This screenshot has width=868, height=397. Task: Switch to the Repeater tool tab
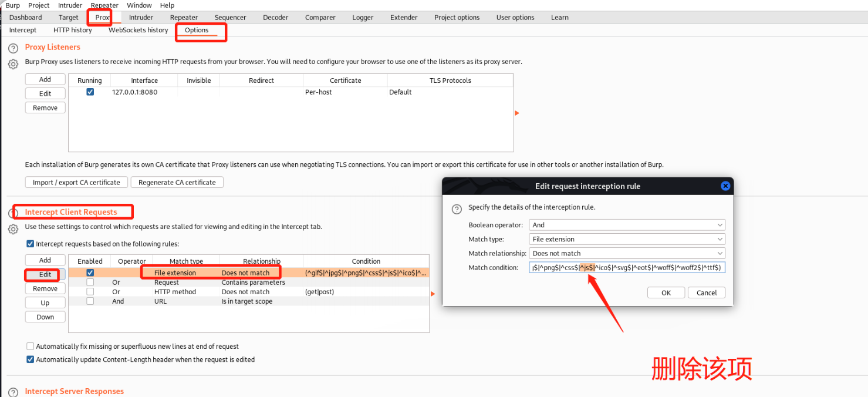click(184, 18)
